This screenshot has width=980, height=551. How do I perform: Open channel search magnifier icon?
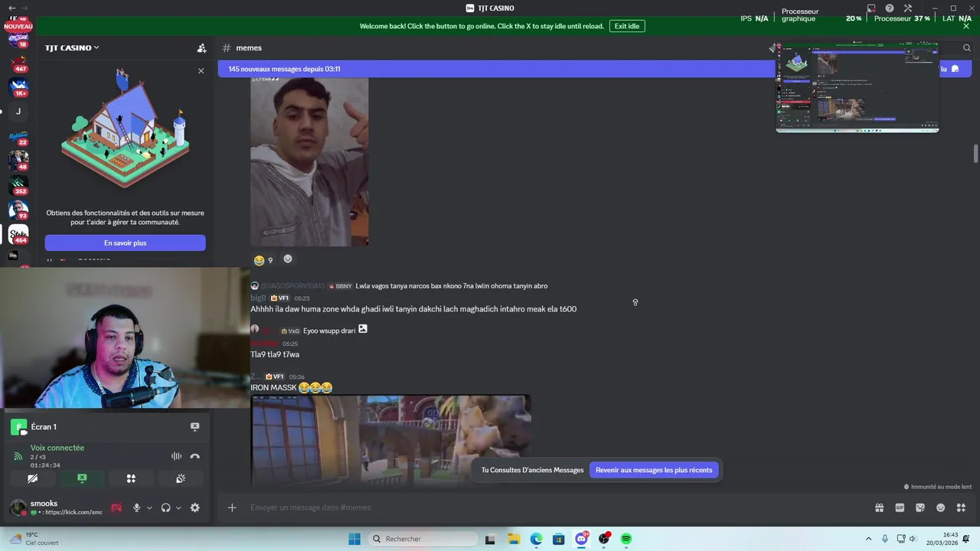point(967,47)
